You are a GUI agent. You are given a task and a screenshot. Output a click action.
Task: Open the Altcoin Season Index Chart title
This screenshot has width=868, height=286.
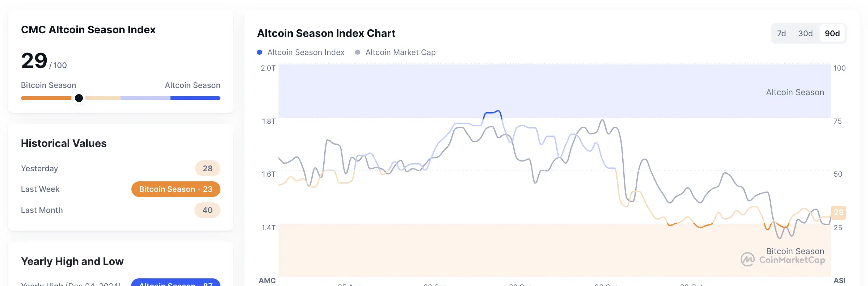326,33
